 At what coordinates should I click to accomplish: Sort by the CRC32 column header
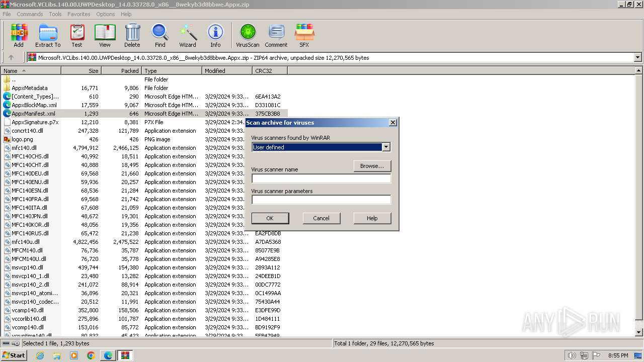(270, 71)
